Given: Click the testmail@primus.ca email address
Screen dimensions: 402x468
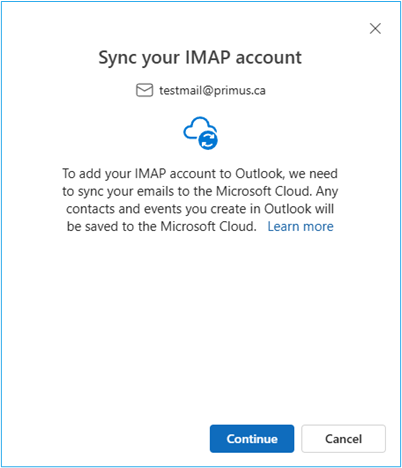Looking at the screenshot, I should [212, 90].
